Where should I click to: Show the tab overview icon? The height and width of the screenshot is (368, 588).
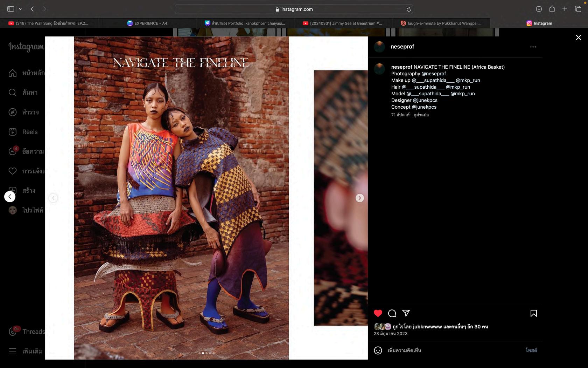(x=578, y=9)
